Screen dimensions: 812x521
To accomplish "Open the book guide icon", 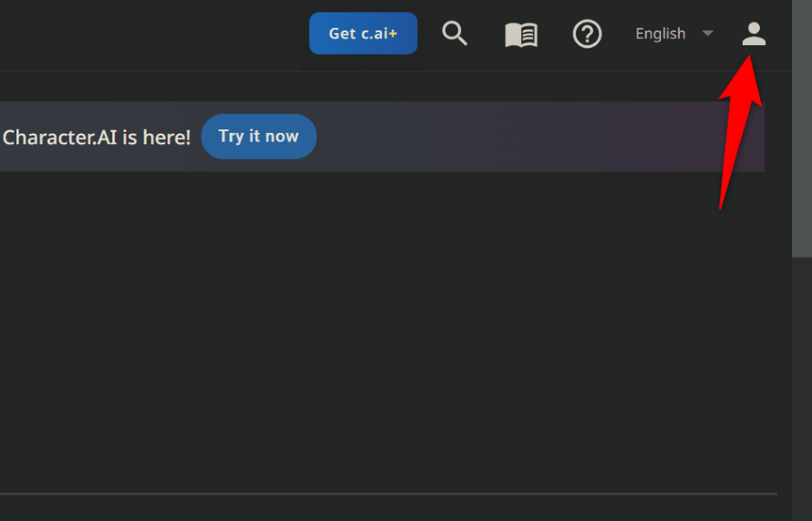I will point(521,35).
